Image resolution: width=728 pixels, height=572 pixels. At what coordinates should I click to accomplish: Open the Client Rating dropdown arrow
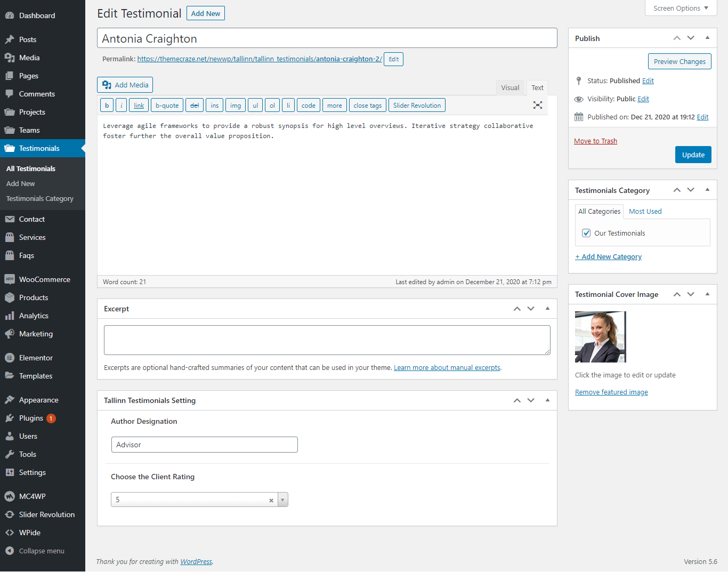click(282, 500)
